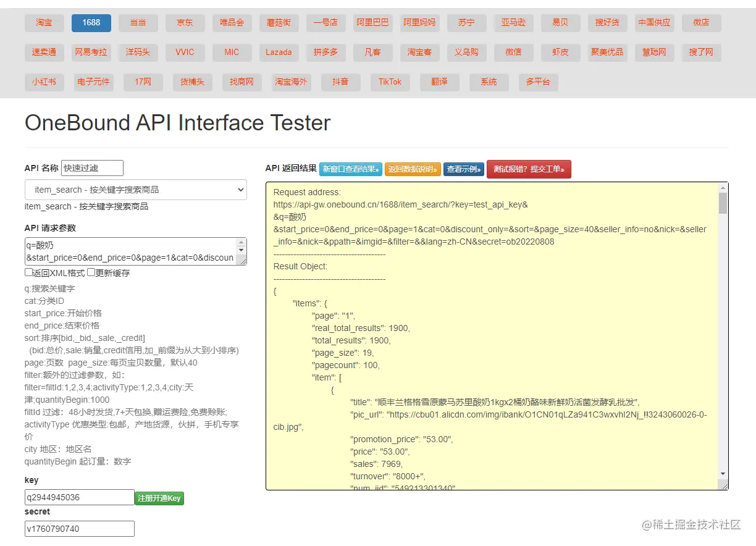The height and width of the screenshot is (546, 756).
Task: Open the TikTok platform tab
Action: pyautogui.click(x=390, y=82)
